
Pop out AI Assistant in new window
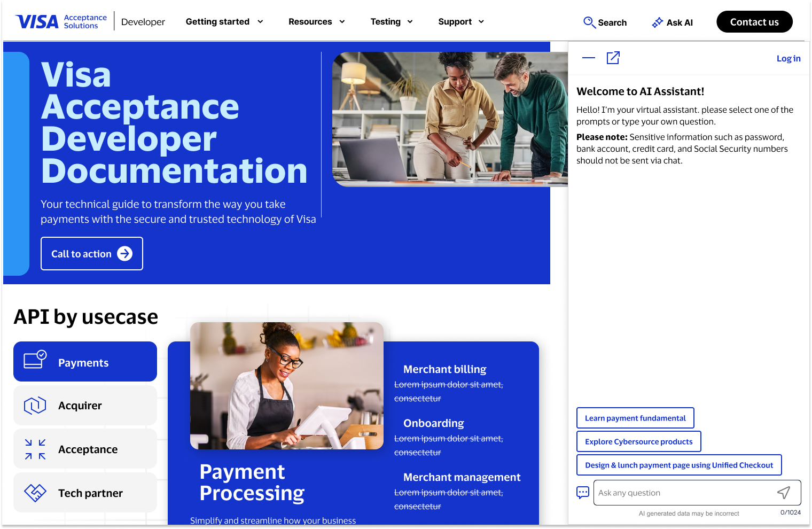click(x=613, y=58)
